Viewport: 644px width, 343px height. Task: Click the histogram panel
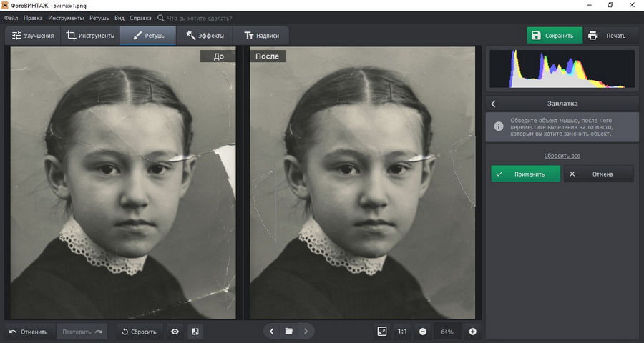[x=562, y=69]
